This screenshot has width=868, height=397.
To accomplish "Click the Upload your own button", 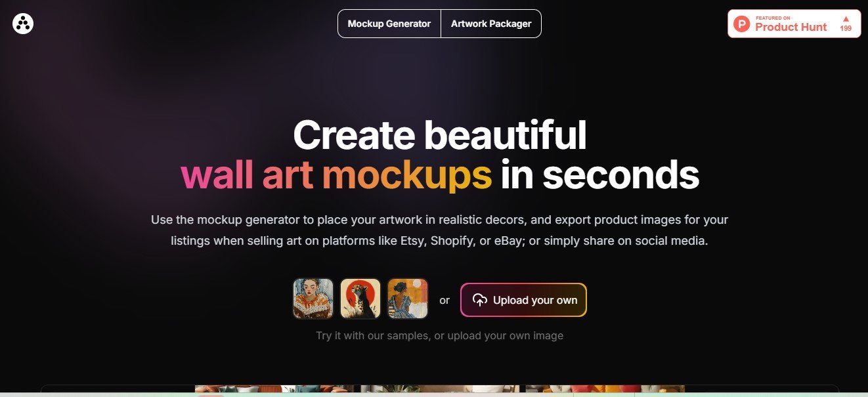I will (523, 300).
